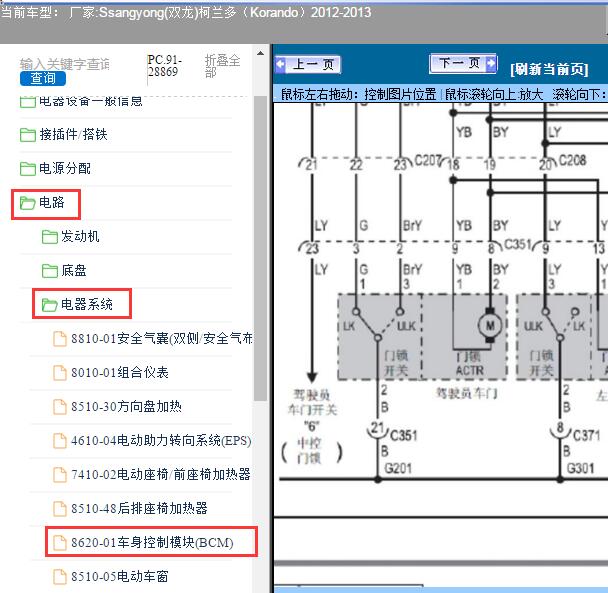Collapse the 电路 folder
608x593 pixels.
coord(52,202)
